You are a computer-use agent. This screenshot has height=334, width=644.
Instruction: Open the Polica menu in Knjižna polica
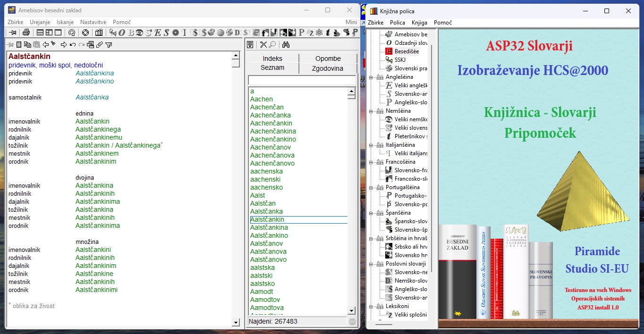click(398, 23)
